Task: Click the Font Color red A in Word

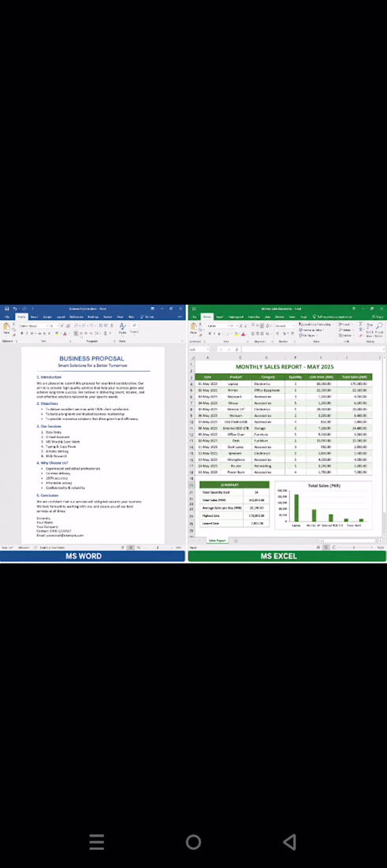Action: (65, 333)
